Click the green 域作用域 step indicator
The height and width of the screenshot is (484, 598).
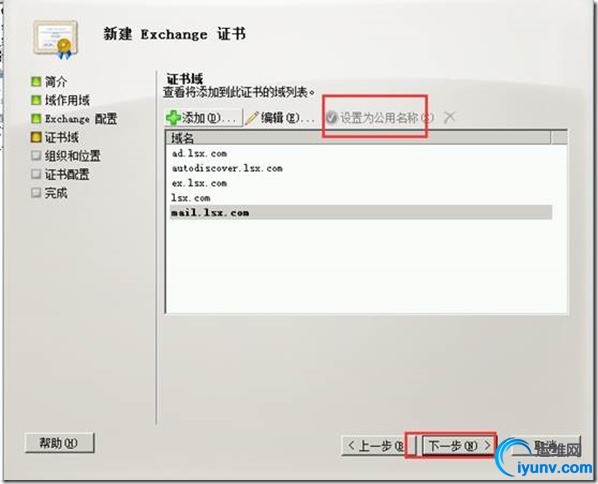coord(36,100)
